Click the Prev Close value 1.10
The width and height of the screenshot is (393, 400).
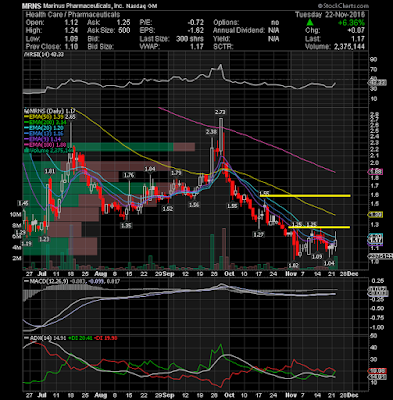(x=71, y=47)
